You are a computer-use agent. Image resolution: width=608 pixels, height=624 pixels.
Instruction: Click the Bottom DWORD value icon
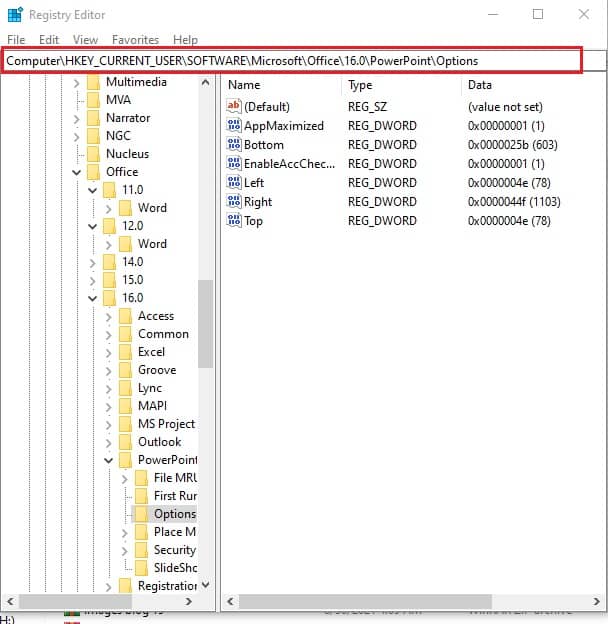234,144
